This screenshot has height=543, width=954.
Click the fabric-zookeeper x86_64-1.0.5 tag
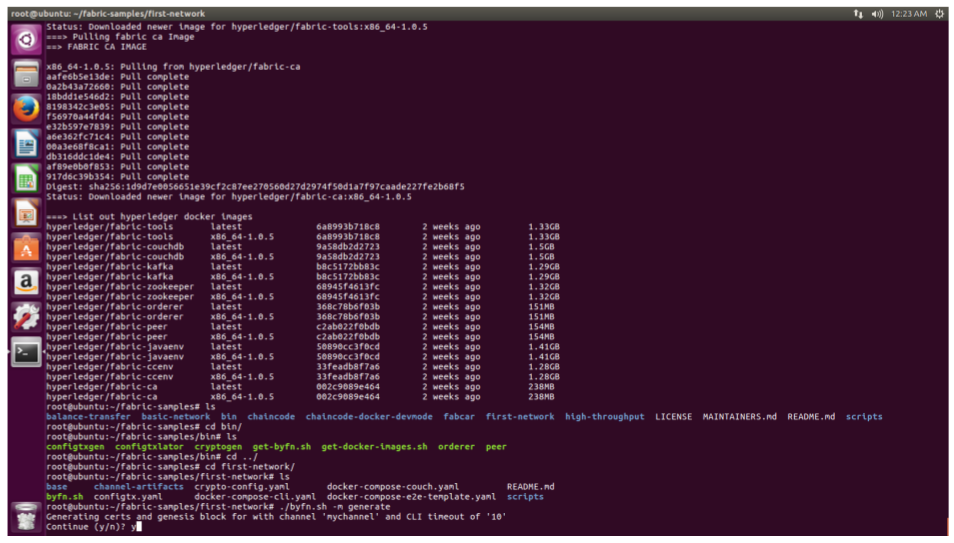tap(242, 296)
